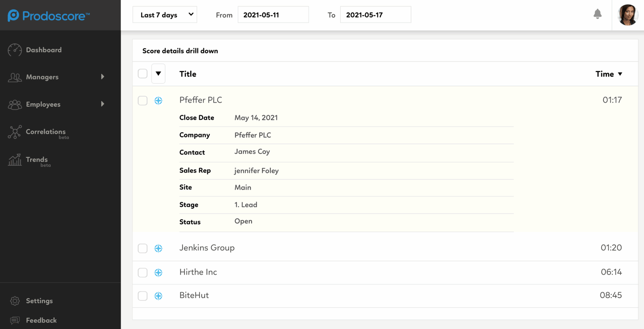This screenshot has height=329, width=644.
Task: Collapse the Pfeffer PLC row title
Action: click(201, 100)
